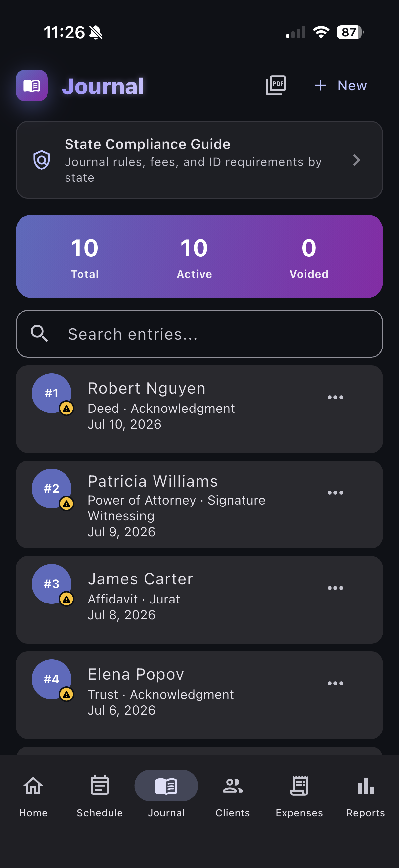The height and width of the screenshot is (868, 399).
Task: Open three-dot menu for James Carter
Action: 335,588
